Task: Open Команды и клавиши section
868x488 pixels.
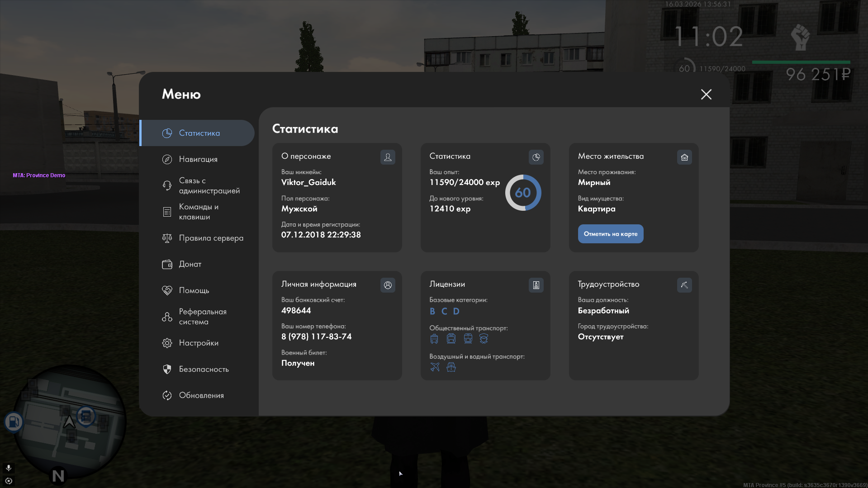Action: (x=198, y=212)
